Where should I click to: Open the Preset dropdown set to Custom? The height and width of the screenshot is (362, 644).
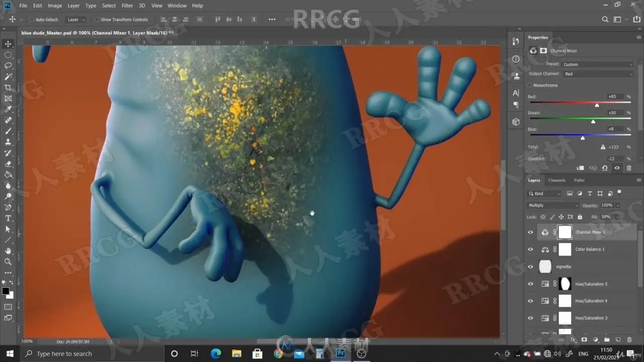597,64
